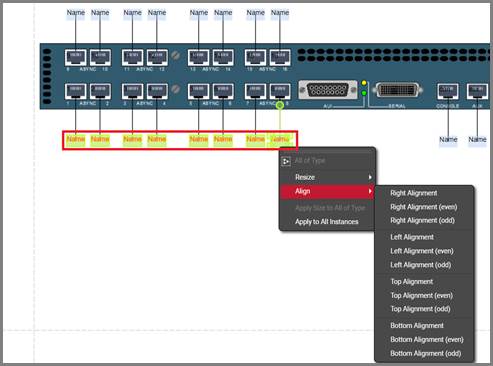
Task: Select the DB-25 AUI connector on the device
Action: pos(328,90)
